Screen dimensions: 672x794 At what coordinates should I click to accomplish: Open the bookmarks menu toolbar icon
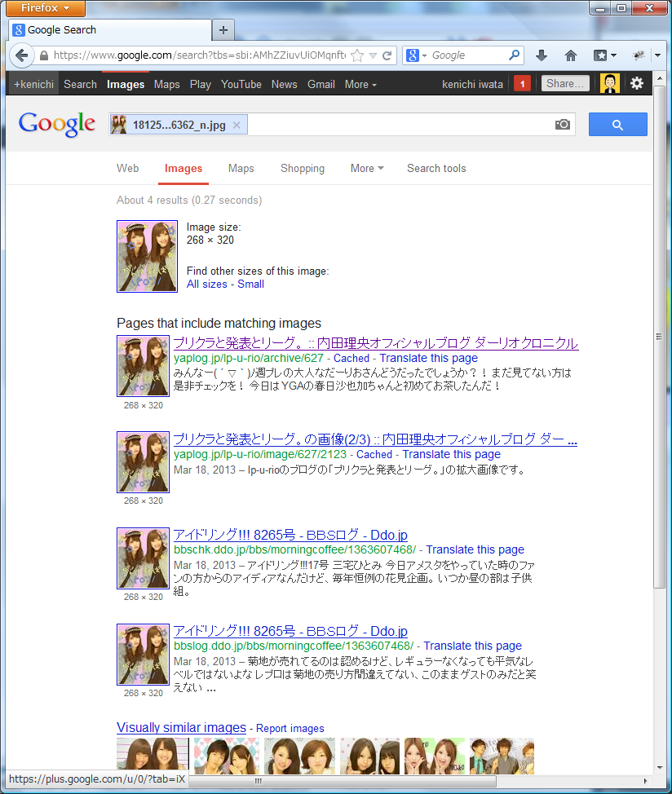[604, 55]
